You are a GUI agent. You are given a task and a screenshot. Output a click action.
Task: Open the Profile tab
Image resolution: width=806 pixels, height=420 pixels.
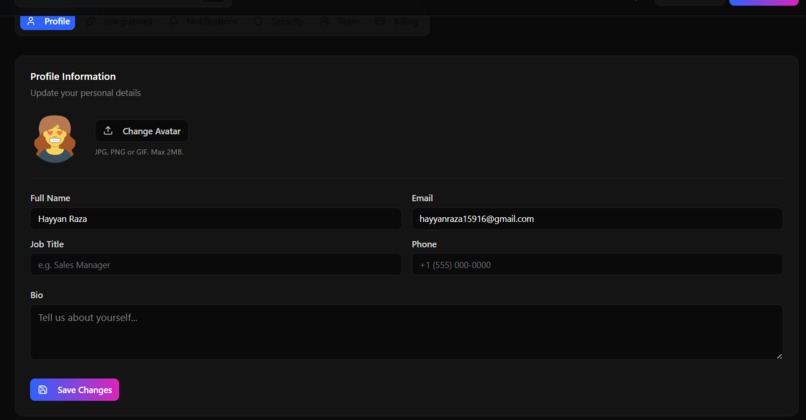(47, 22)
